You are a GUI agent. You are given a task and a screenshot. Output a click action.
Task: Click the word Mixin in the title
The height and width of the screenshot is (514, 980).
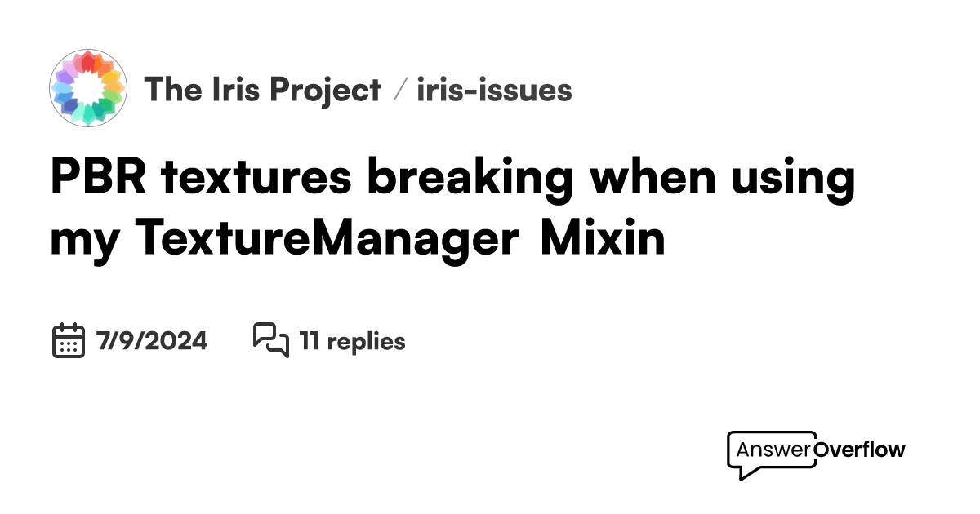pyautogui.click(x=602, y=238)
